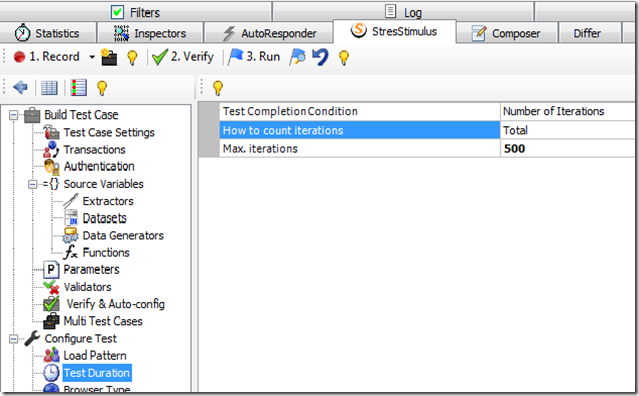This screenshot has height=396, width=639.
Task: Open the Load Pattern node
Action: pos(95,356)
